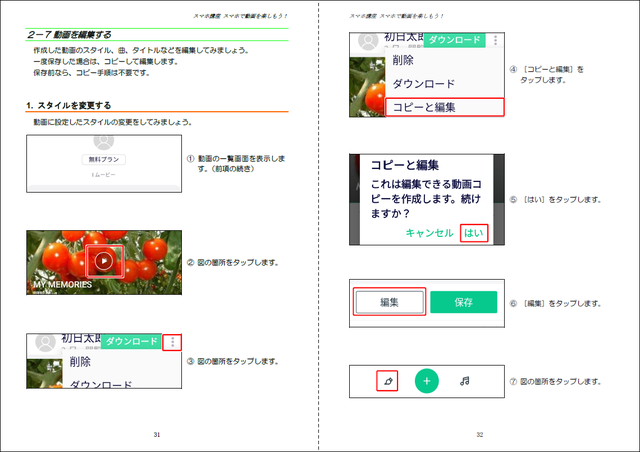The width and height of the screenshot is (640, 452).
Task: Click the 編集 button
Action: (389, 302)
